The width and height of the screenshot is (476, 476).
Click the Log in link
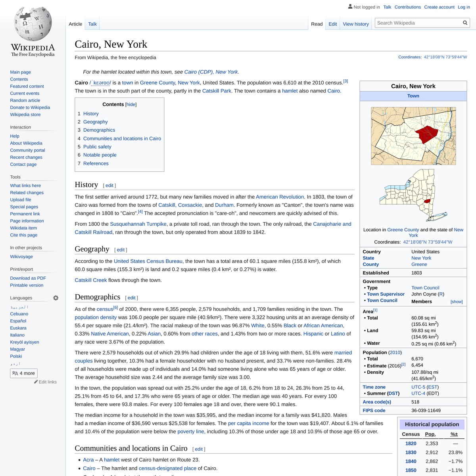coord(464,7)
